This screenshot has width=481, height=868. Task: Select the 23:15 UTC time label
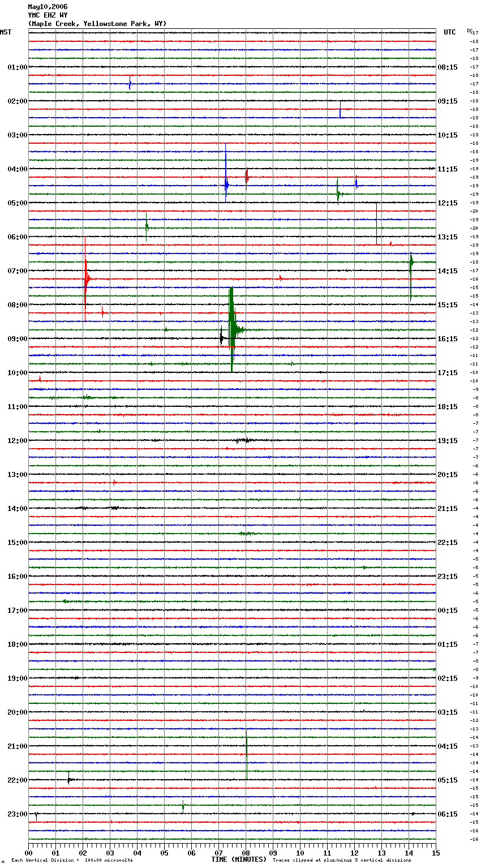tap(448, 577)
